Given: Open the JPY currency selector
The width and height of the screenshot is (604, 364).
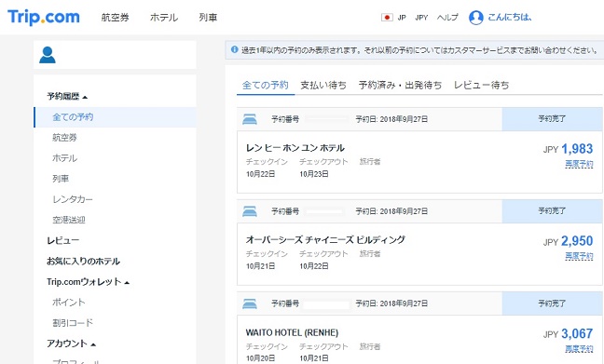Looking at the screenshot, I should coord(421,18).
